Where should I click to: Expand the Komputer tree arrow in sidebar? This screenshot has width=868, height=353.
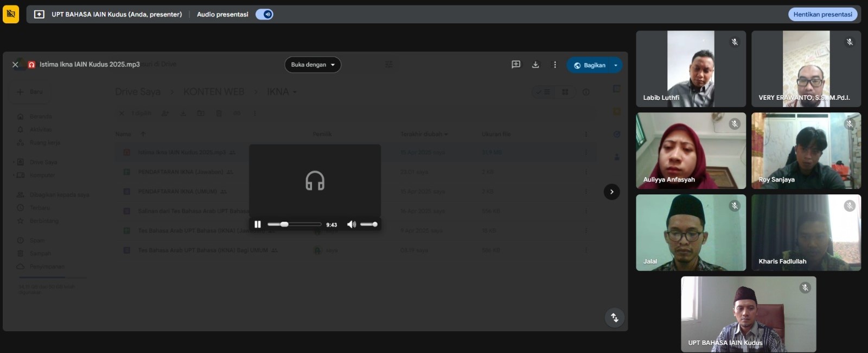click(14, 175)
